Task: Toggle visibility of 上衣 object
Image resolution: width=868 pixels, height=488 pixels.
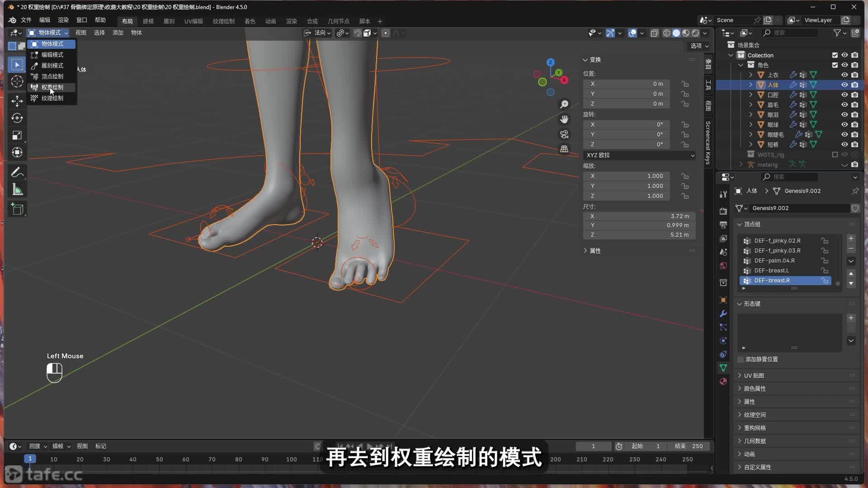Action: pyautogui.click(x=844, y=75)
